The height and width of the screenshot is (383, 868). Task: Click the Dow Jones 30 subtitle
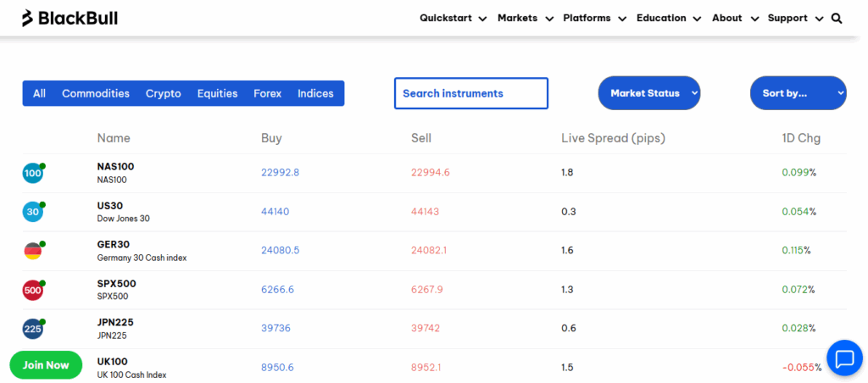pos(124,219)
